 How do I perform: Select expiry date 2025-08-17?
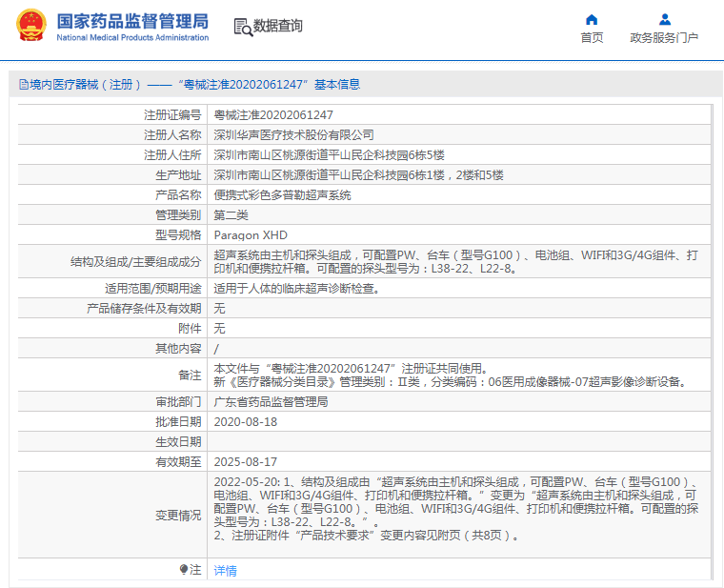point(245,462)
